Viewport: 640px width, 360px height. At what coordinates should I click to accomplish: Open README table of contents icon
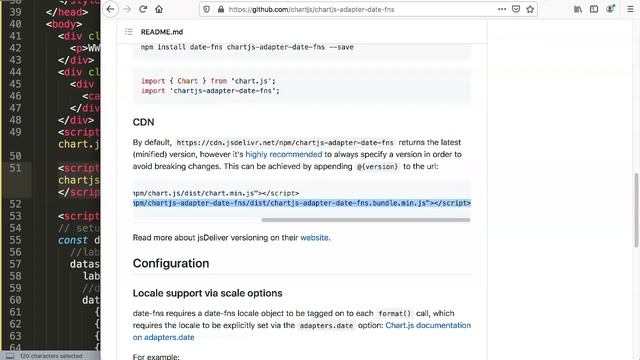[129, 31]
